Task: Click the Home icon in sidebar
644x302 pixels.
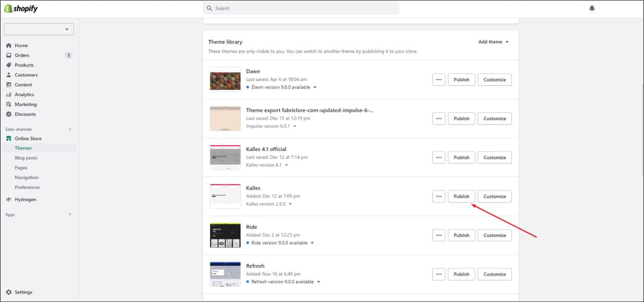Action: pyautogui.click(x=9, y=46)
